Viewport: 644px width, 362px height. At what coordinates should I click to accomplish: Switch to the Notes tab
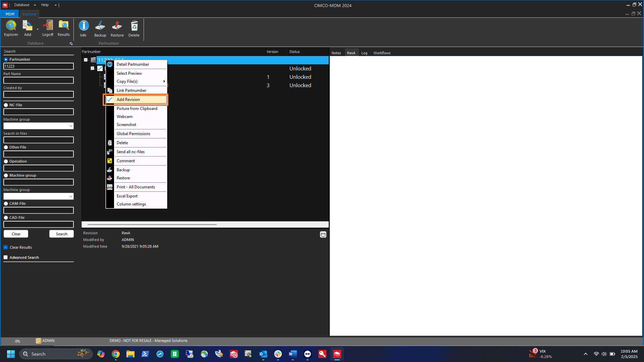[336, 53]
